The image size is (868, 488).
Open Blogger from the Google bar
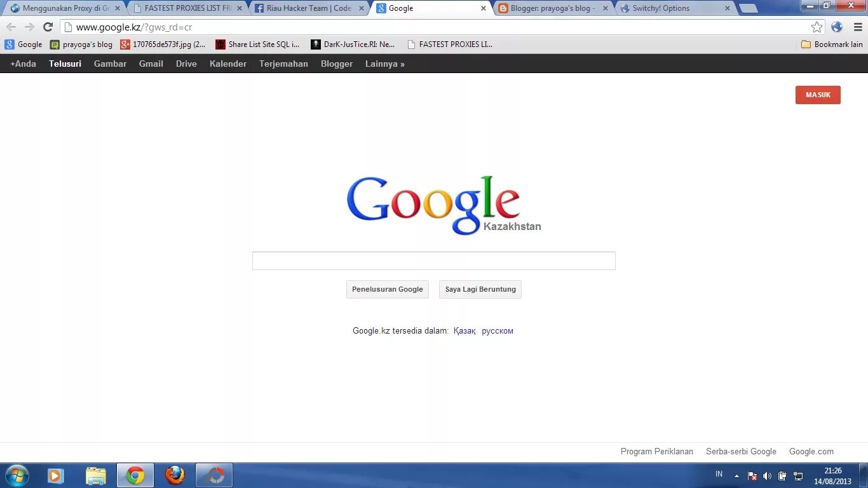tap(337, 64)
